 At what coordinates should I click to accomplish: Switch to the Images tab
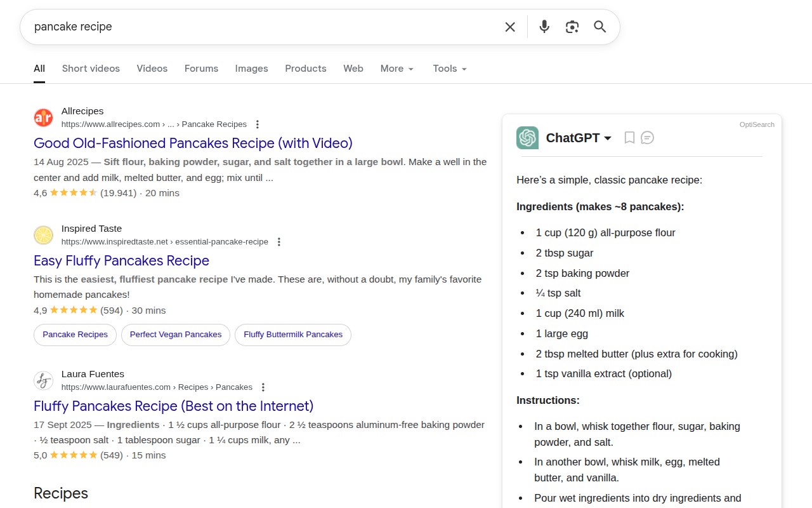(x=251, y=68)
